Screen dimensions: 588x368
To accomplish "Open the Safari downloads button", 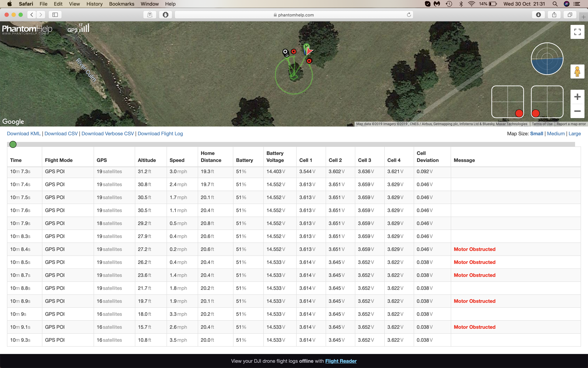I will point(538,15).
